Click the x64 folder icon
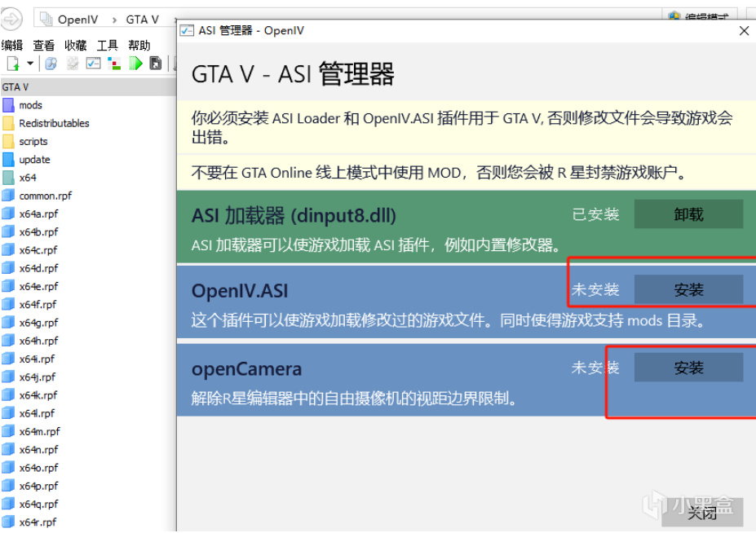The width and height of the screenshot is (756, 533). 8,178
